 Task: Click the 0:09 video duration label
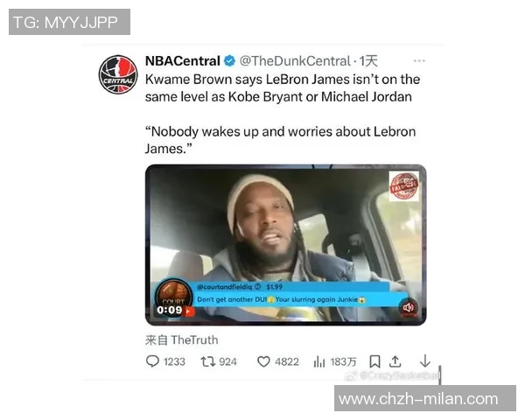click(x=170, y=310)
